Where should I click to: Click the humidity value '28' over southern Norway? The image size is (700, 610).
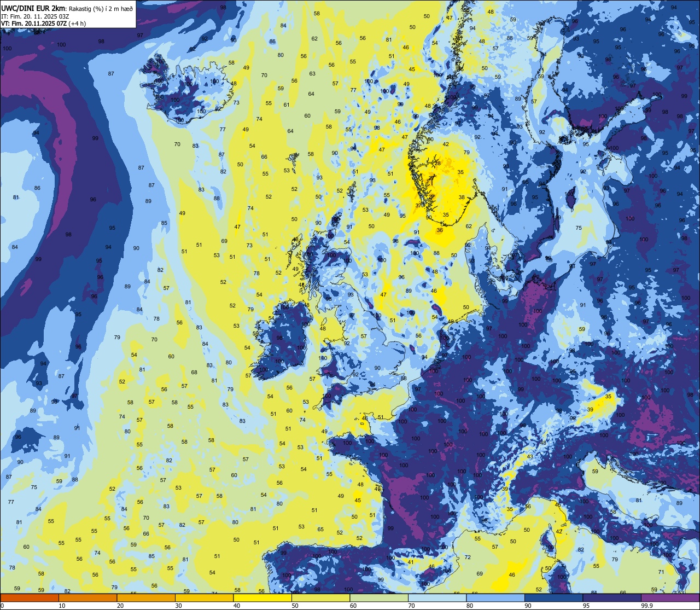point(437,164)
